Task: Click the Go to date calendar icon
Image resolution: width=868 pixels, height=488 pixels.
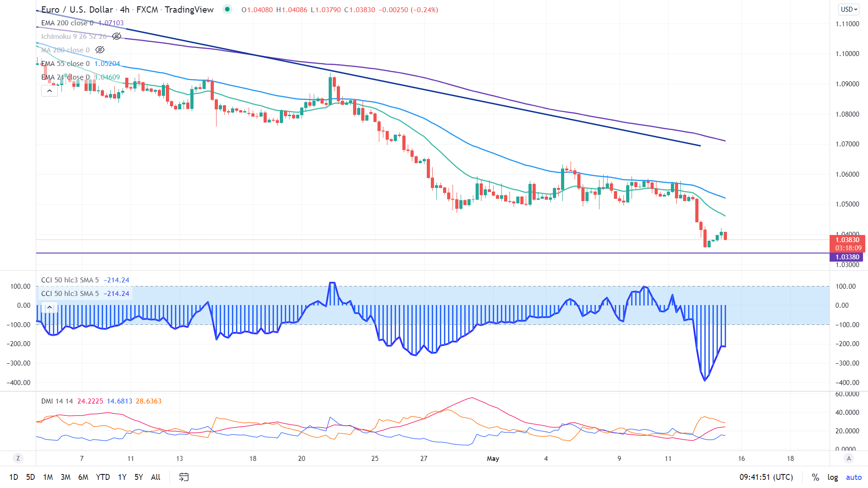Action: (184, 477)
